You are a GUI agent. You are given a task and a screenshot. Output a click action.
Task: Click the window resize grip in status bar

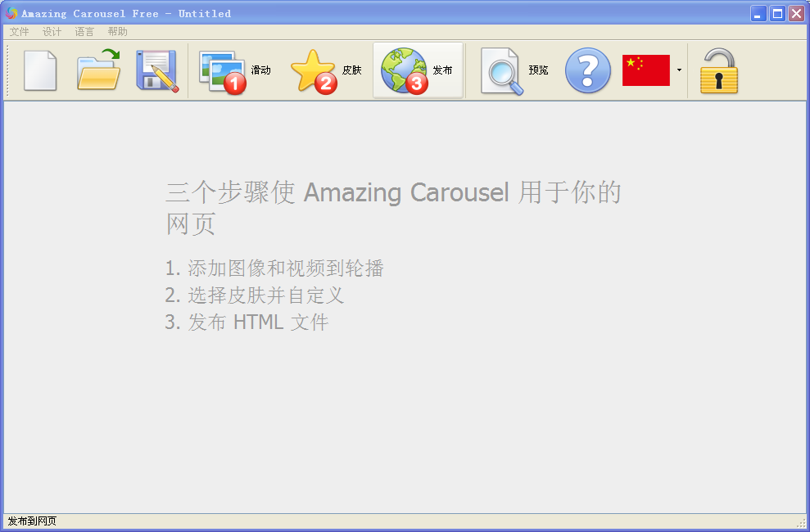point(801,523)
